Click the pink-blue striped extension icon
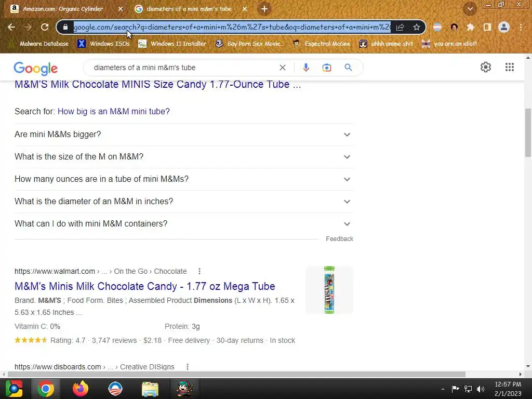The width and height of the screenshot is (532, 399). (x=437, y=27)
